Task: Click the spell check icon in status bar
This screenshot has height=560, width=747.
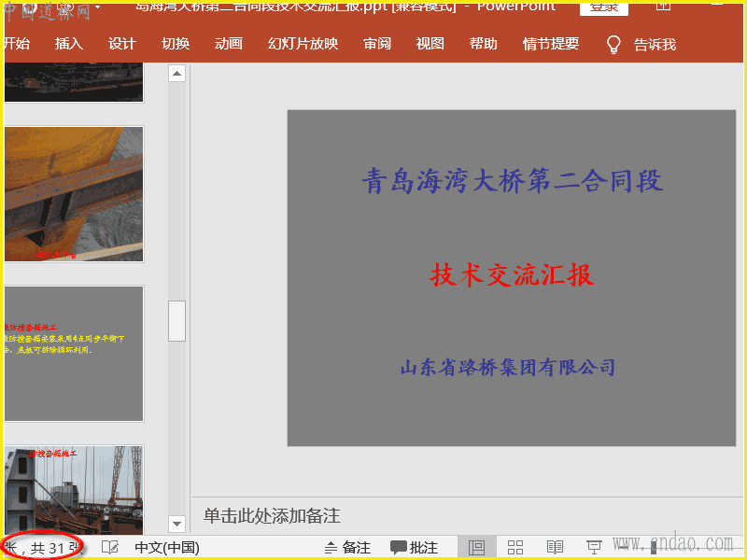Action: (x=109, y=548)
